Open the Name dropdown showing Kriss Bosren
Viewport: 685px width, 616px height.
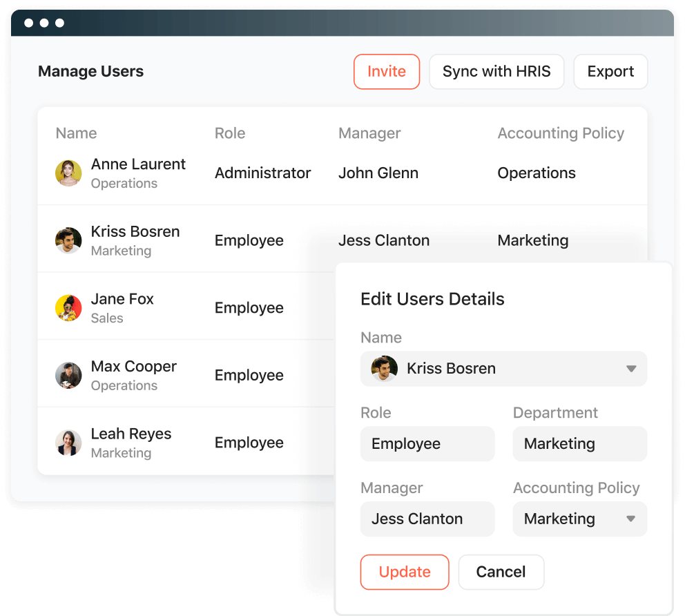click(x=503, y=369)
